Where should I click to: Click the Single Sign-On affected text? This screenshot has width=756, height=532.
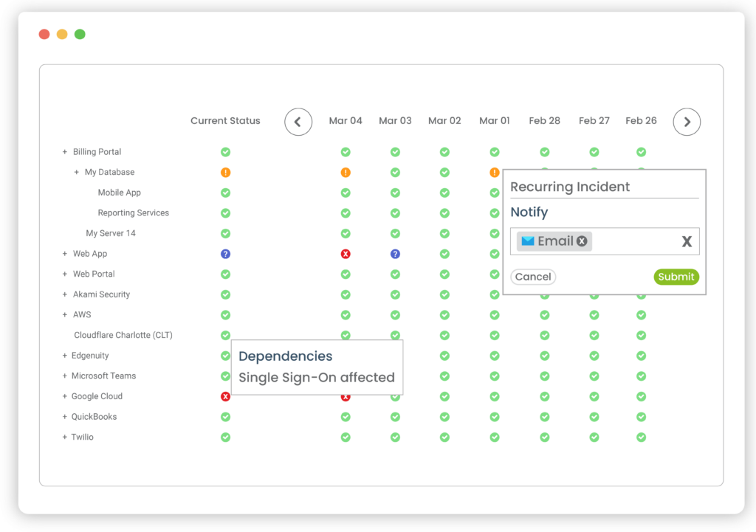click(316, 377)
